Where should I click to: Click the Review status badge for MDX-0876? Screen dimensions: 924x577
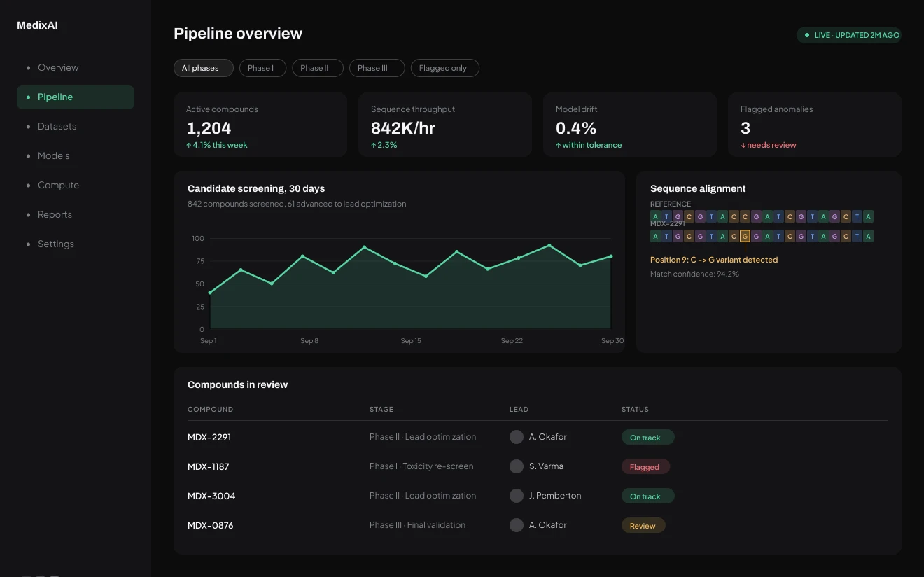tap(643, 526)
